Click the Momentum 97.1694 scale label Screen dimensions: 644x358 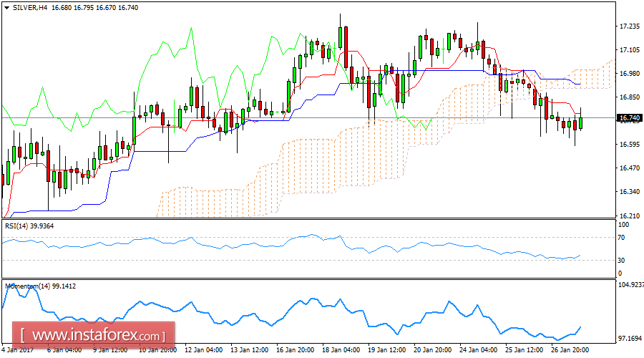(x=630, y=338)
